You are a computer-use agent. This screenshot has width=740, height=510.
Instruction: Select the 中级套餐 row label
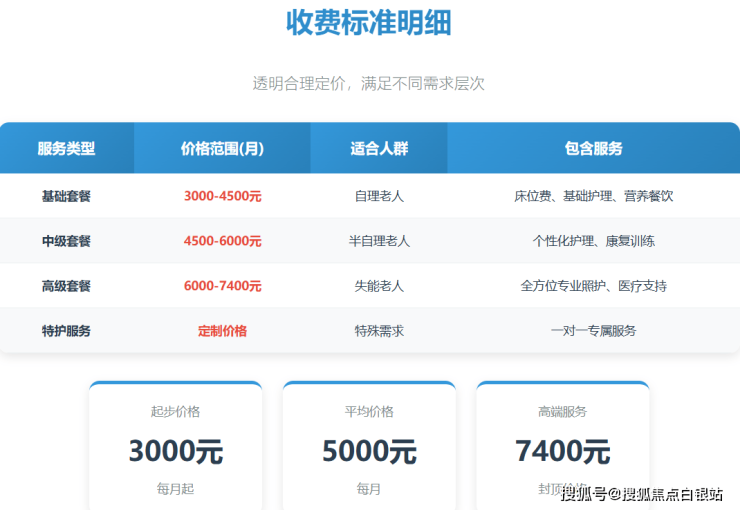(66, 241)
